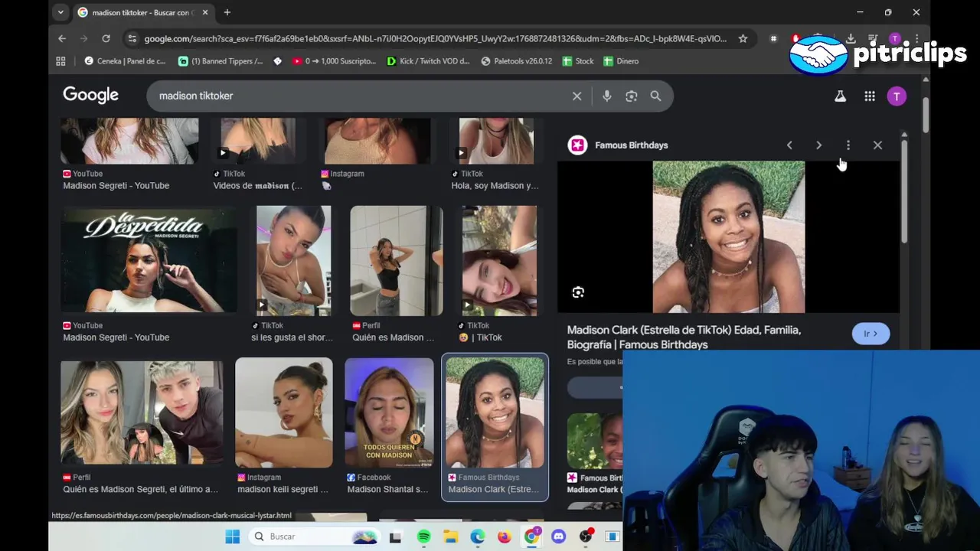Screen dimensions: 980x551
Task: Open Discord from the taskbar
Action: pyautogui.click(x=558, y=536)
